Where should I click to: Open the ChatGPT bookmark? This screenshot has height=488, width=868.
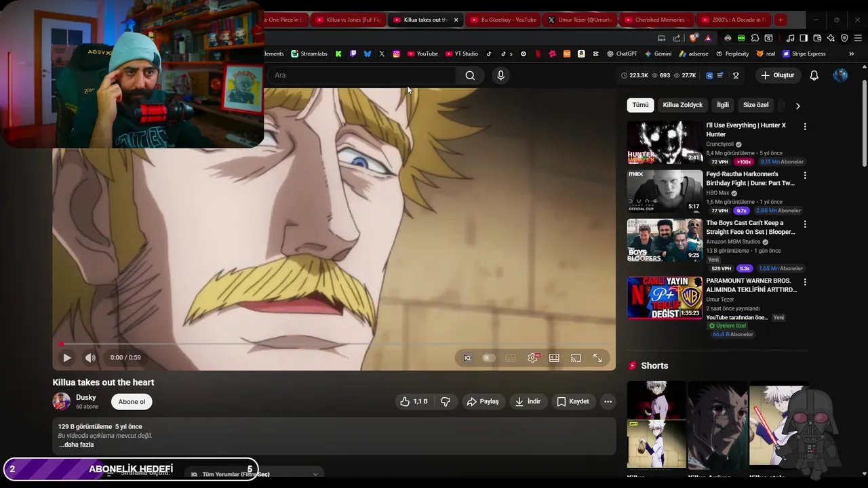[622, 54]
